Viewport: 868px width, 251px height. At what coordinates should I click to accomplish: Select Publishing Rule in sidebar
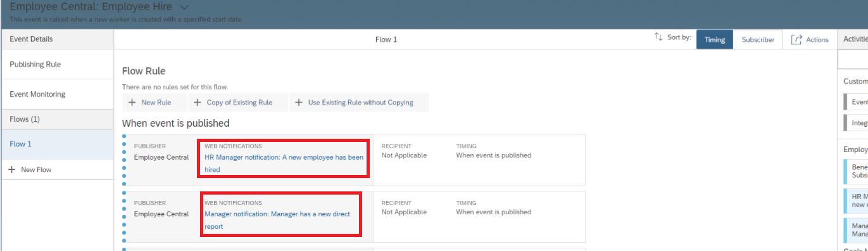pos(57,65)
